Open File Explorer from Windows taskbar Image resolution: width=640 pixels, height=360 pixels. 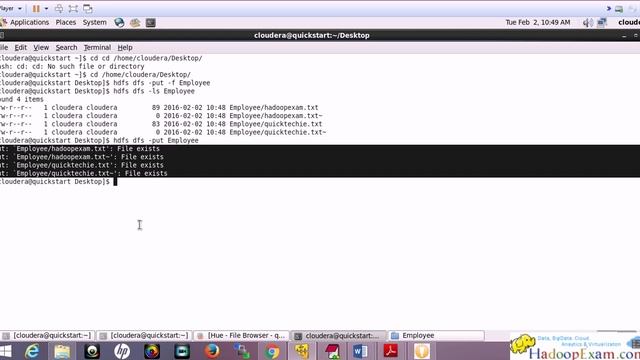[x=62, y=351]
